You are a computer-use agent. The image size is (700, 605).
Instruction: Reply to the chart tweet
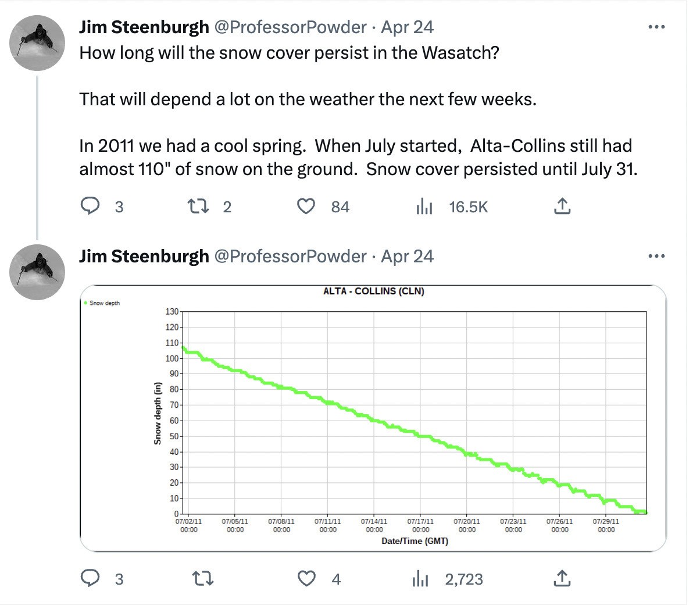tap(91, 579)
